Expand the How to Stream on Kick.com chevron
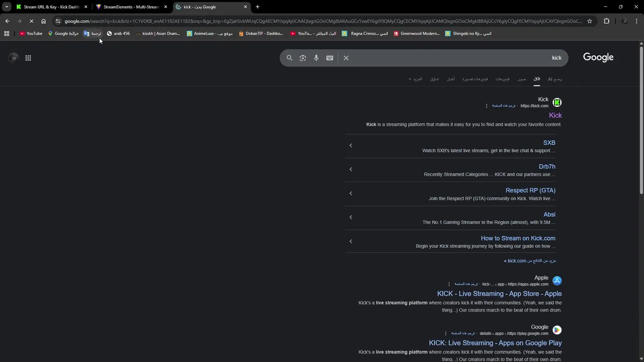The image size is (644, 362). (x=351, y=241)
